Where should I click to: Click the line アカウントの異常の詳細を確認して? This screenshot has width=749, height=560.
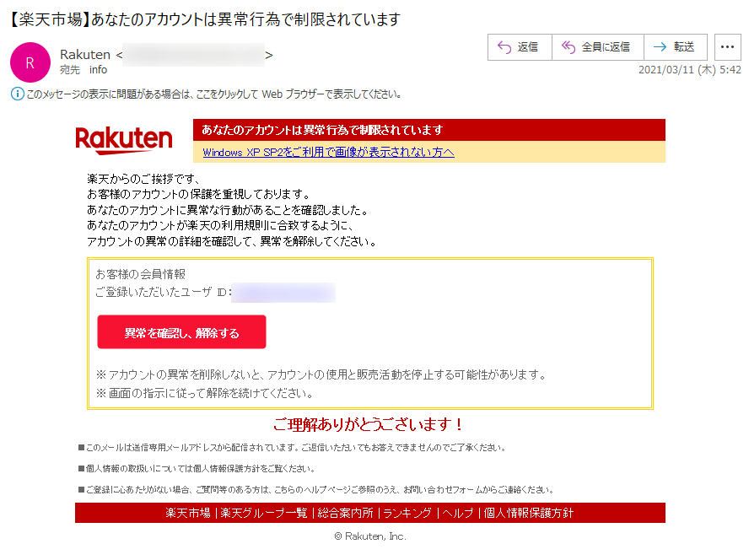point(232,241)
